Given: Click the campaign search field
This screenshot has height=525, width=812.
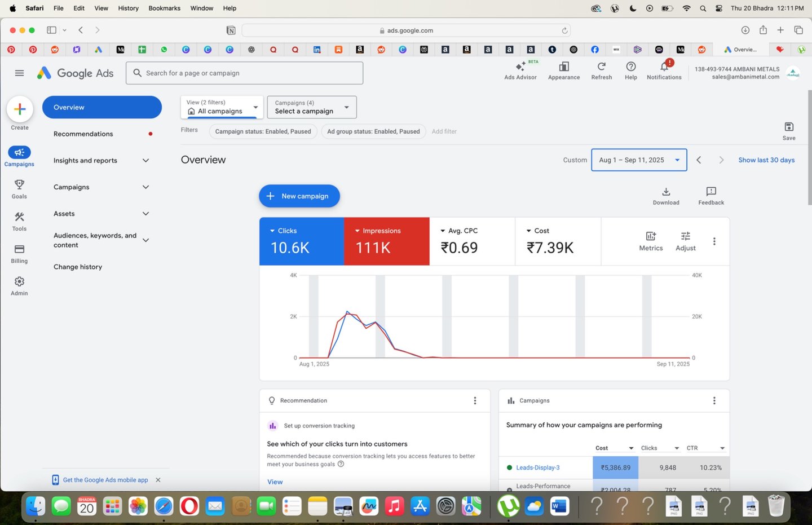Looking at the screenshot, I should pos(244,73).
